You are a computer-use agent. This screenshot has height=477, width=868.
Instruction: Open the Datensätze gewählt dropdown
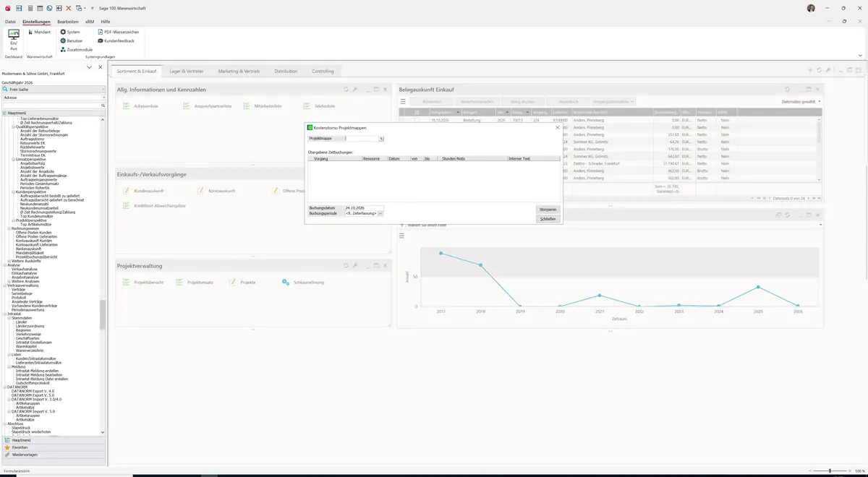(801, 102)
